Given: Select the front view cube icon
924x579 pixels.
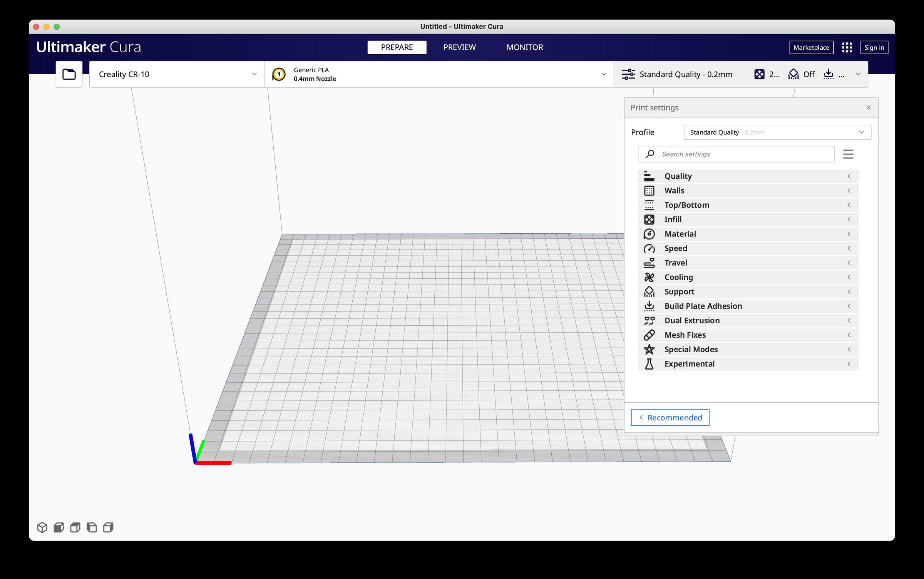Looking at the screenshot, I should 59,527.
